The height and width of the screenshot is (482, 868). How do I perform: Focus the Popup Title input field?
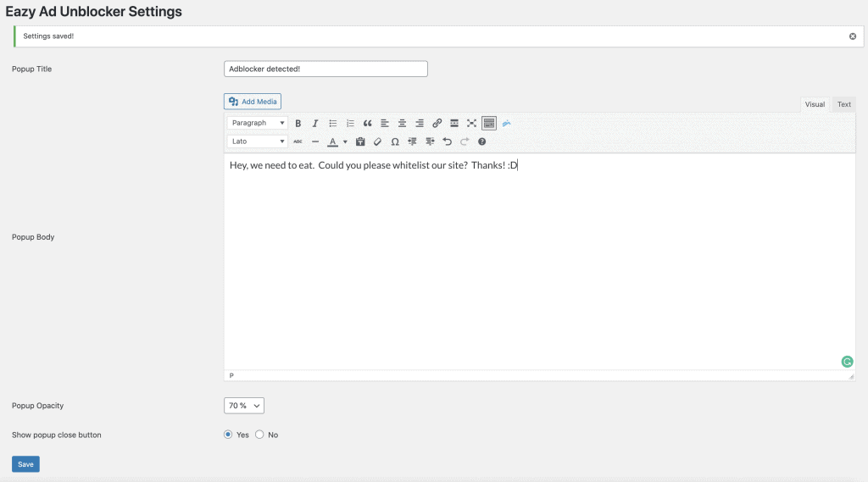325,69
